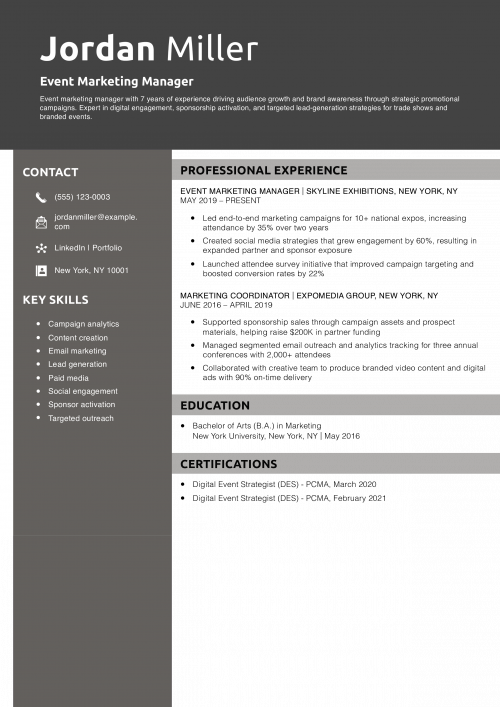Screen dimensions: 500x707
Task: Click the Contact heading in sidebar
Action: (50, 172)
